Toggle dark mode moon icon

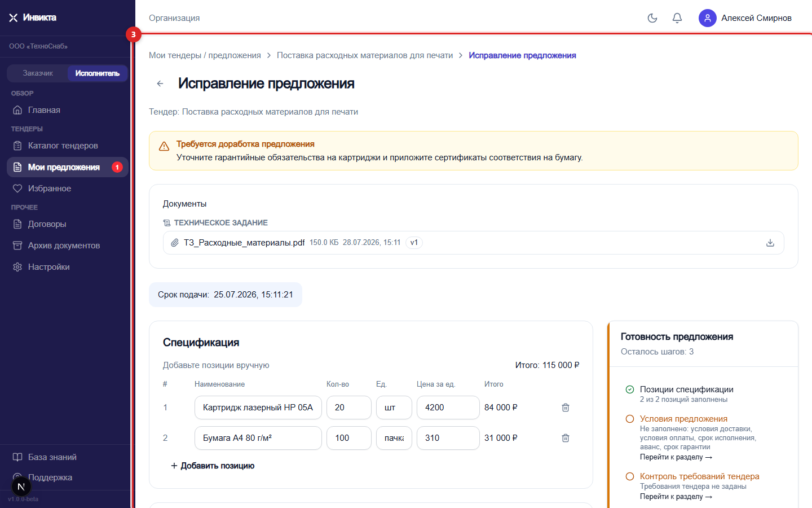pyautogui.click(x=652, y=18)
